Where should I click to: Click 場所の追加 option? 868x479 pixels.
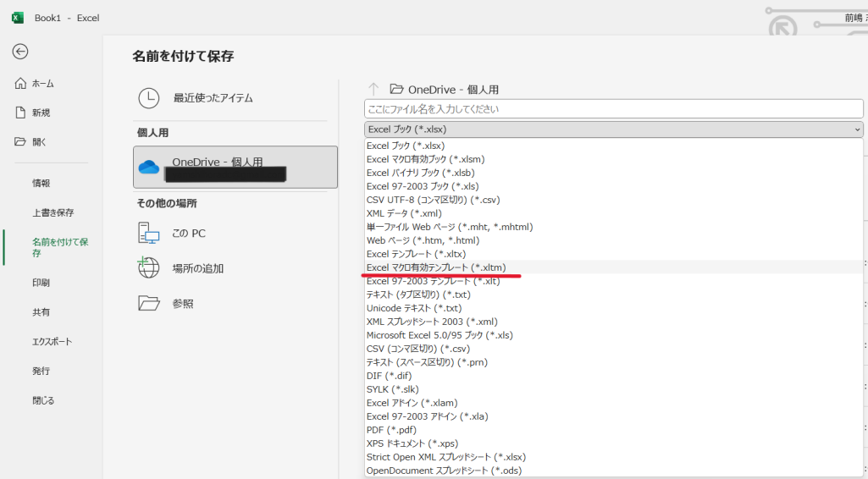[180, 268]
